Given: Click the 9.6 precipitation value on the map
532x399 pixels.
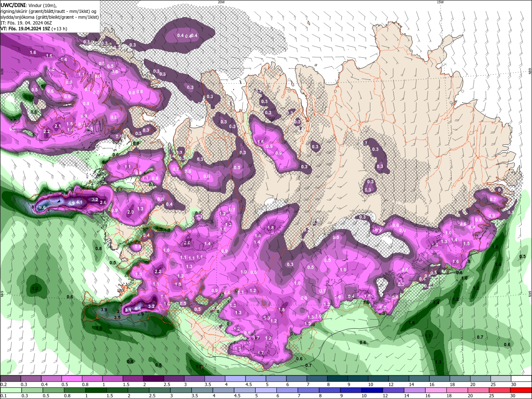Looking at the screenshot, I should [x=42, y=207].
